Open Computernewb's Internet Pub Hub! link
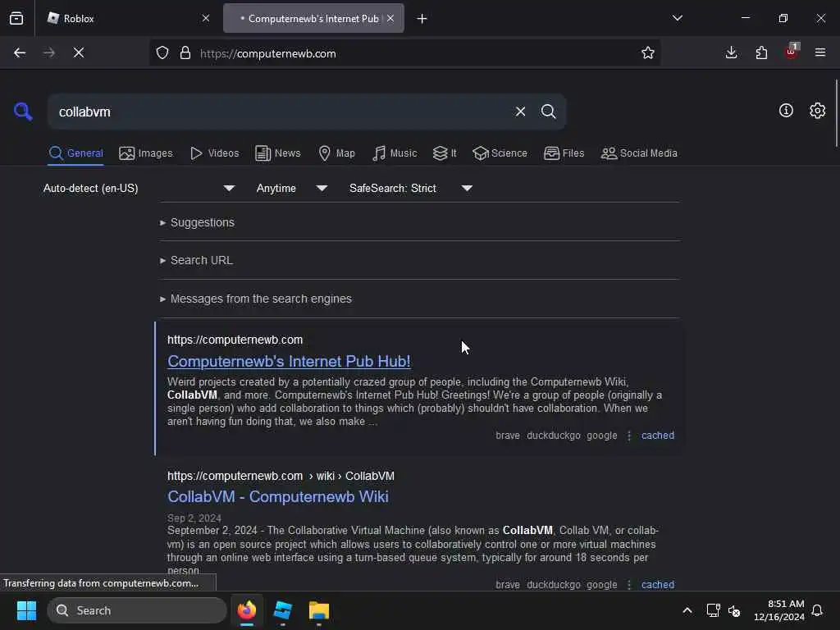 click(289, 361)
